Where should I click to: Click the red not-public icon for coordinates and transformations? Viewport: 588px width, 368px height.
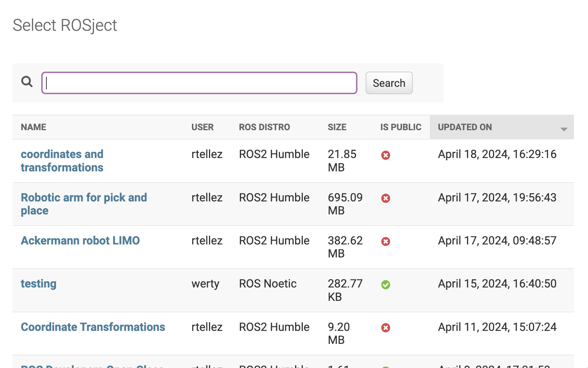(386, 155)
